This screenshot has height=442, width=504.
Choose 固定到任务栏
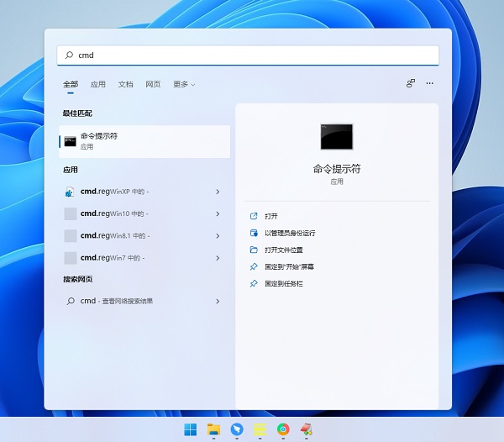[x=284, y=283]
